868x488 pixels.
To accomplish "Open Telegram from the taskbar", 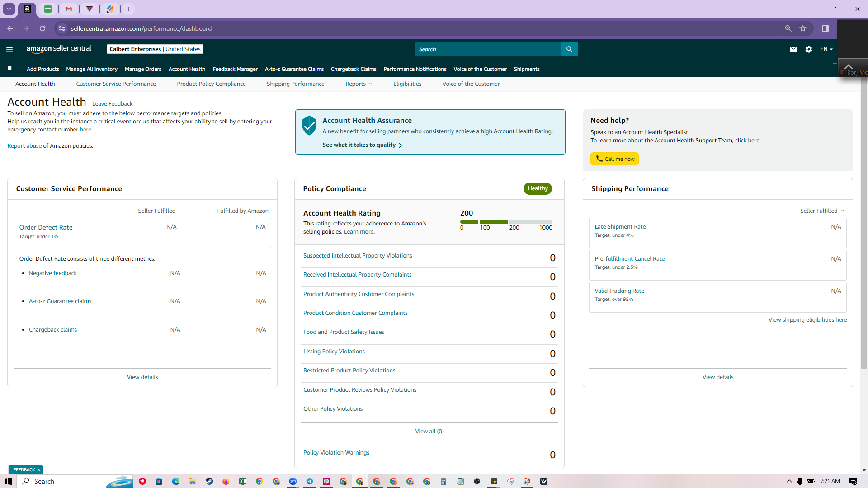I will coord(310,481).
